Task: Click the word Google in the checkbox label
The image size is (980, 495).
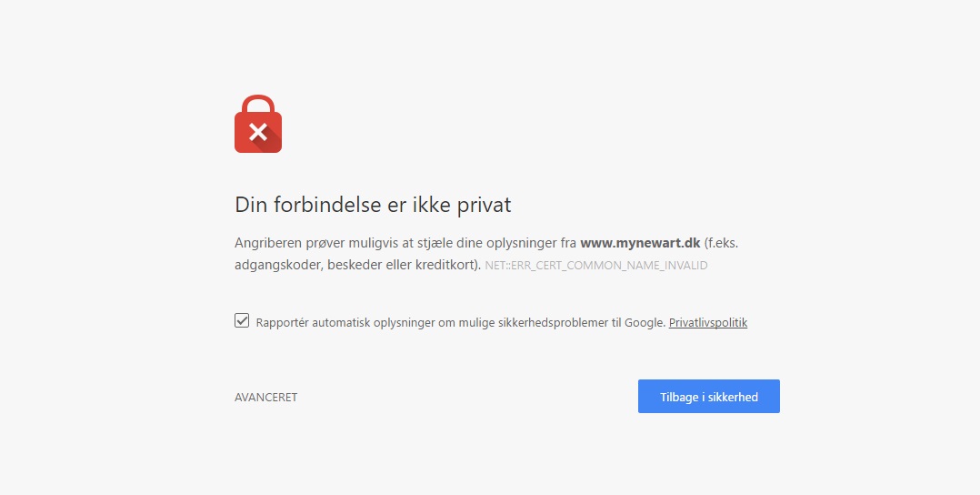Action: (645, 323)
